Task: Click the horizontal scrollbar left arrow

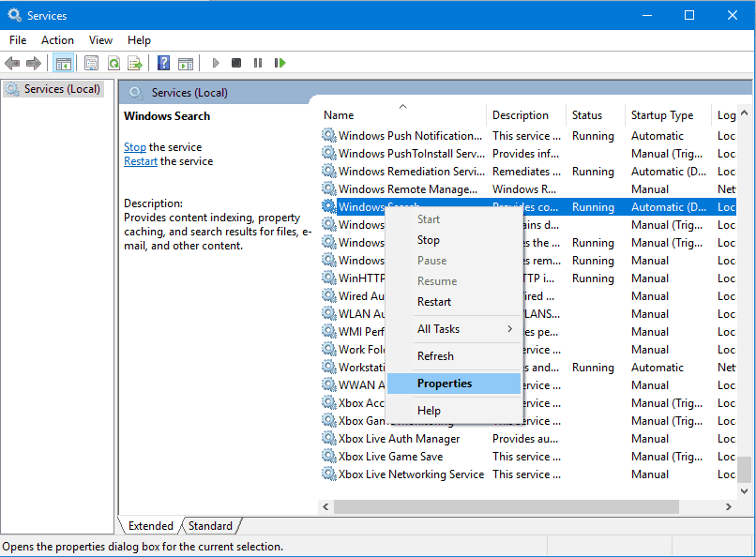Action: click(325, 506)
